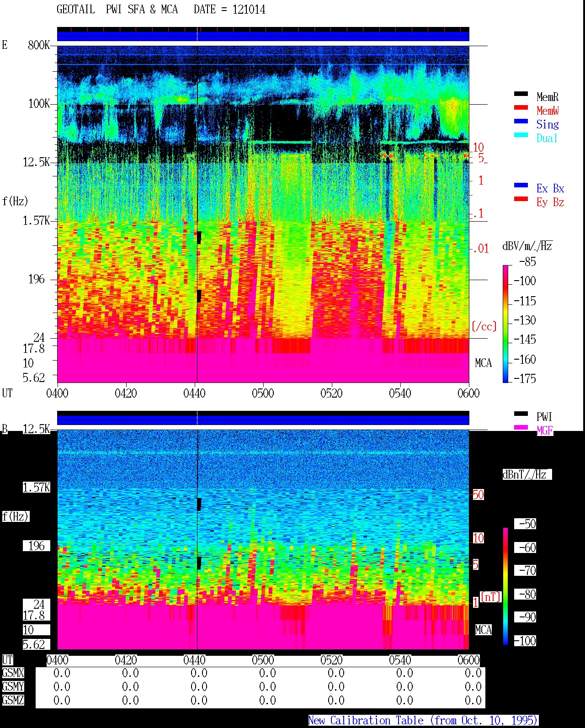
Task: Click the 0440 time label under electric panel
Action: pos(194,393)
